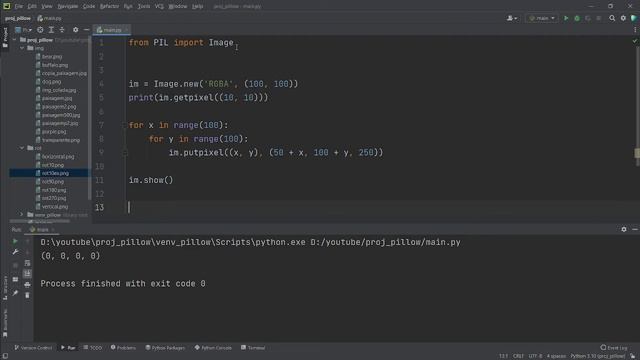This screenshot has height=360, width=640.
Task: Hide the Project panel with minus icon
Action: (86, 30)
